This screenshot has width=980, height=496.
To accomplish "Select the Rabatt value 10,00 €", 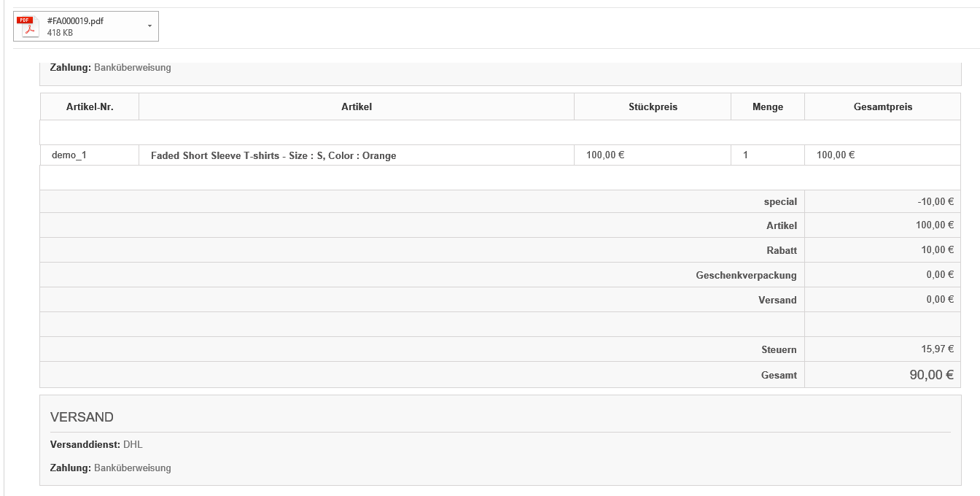I will coord(938,249).
